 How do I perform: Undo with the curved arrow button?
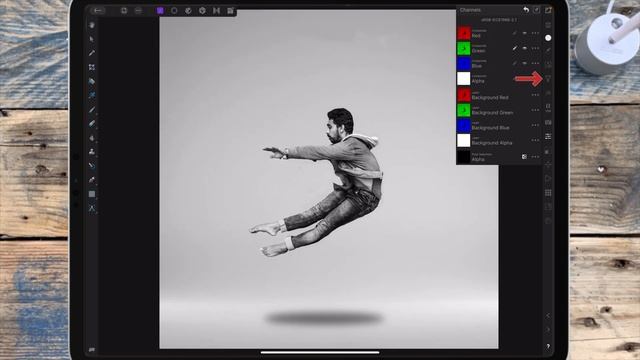pyautogui.click(x=526, y=10)
